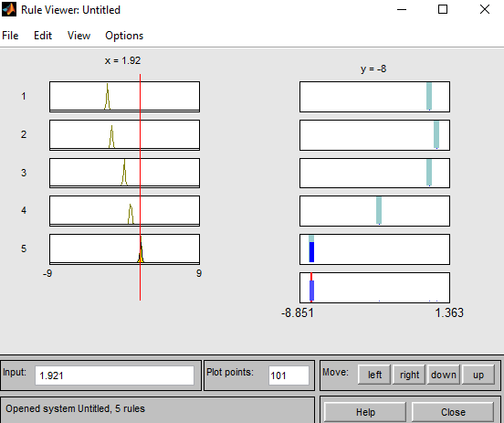The image size is (504, 423).
Task: Click the 1.363 output range value
Action: click(x=449, y=312)
